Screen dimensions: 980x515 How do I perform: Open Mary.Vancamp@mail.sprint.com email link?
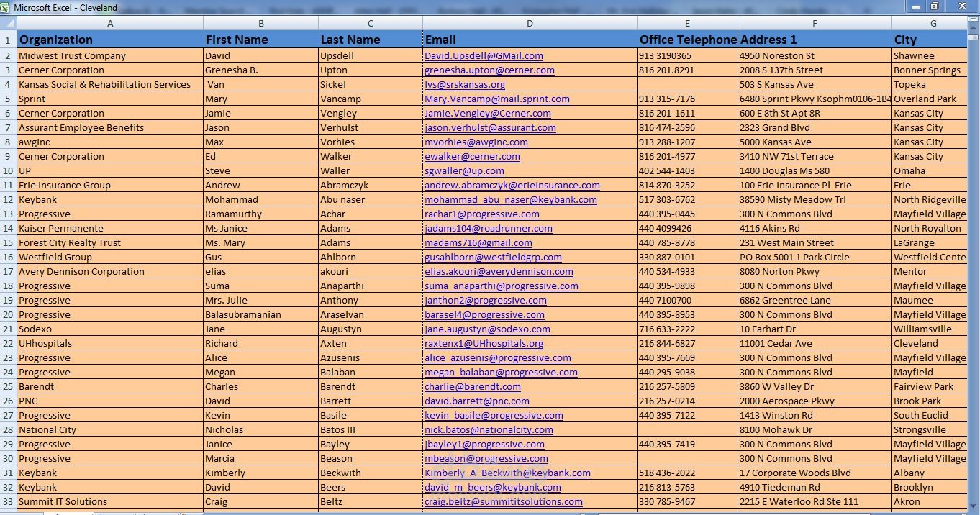click(x=497, y=99)
